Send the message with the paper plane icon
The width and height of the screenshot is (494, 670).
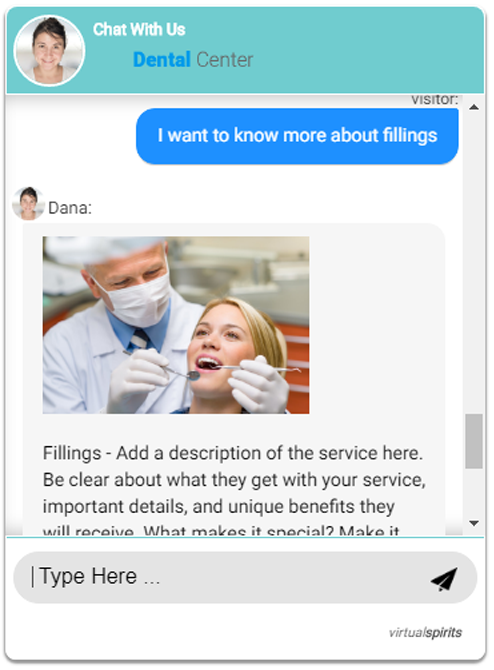point(444,579)
